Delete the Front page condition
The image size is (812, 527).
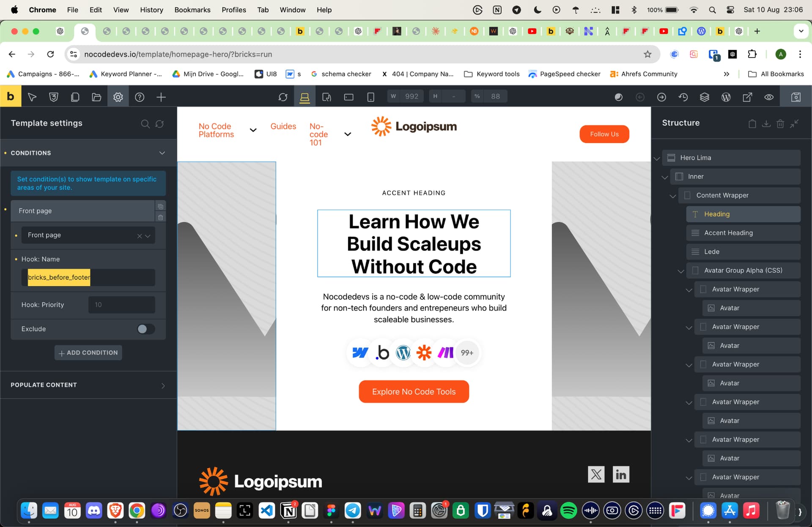click(x=161, y=217)
